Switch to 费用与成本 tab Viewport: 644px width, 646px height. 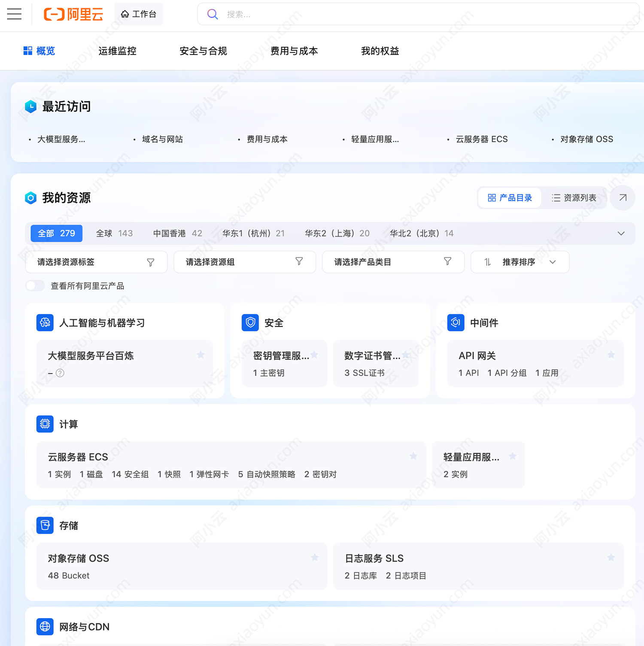click(294, 51)
